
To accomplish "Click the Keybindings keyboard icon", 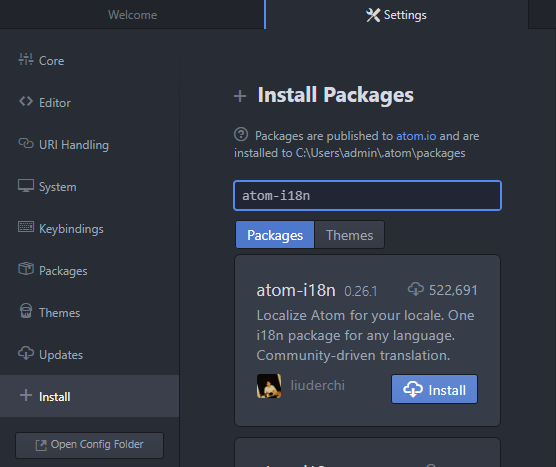I will (26, 227).
